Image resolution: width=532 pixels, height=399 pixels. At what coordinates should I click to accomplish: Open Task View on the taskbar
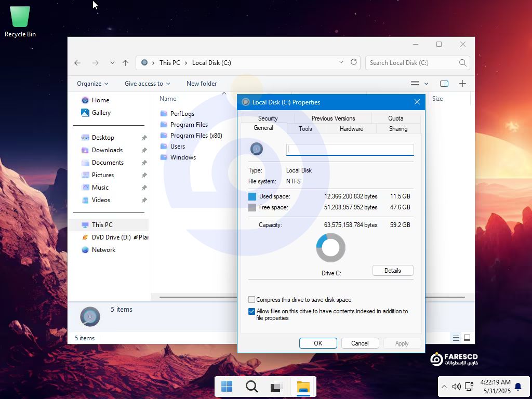[276, 387]
